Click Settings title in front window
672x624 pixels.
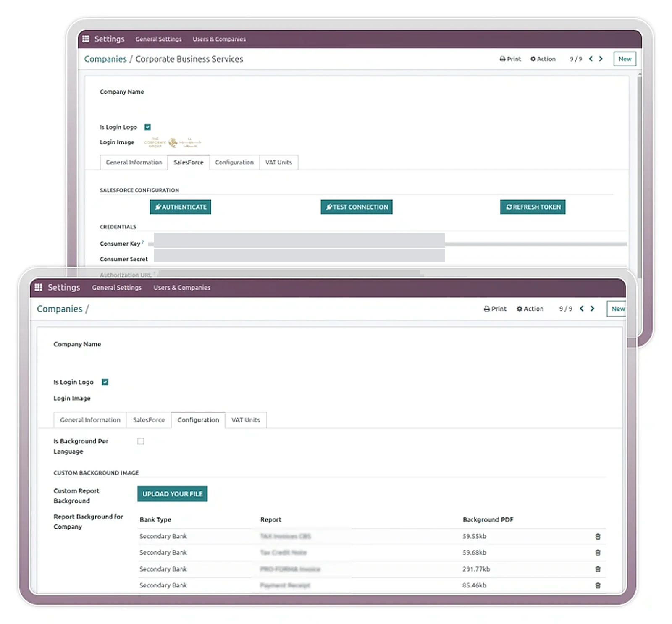click(64, 288)
